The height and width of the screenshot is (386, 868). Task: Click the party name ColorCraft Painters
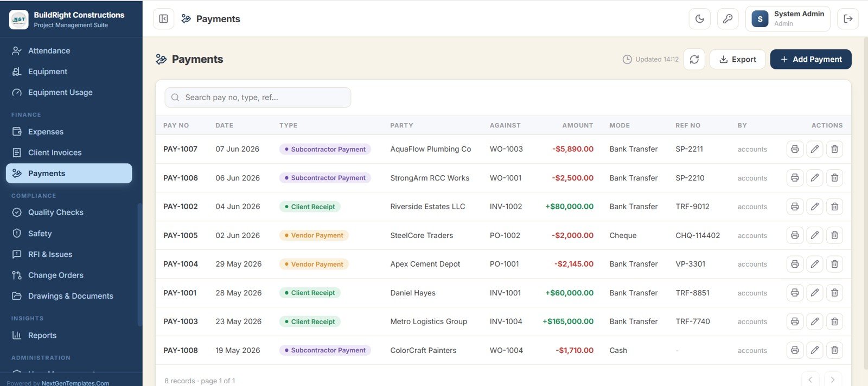click(423, 350)
